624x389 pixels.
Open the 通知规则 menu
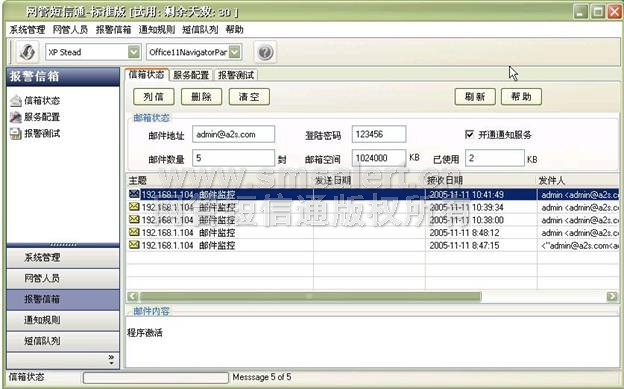157,29
